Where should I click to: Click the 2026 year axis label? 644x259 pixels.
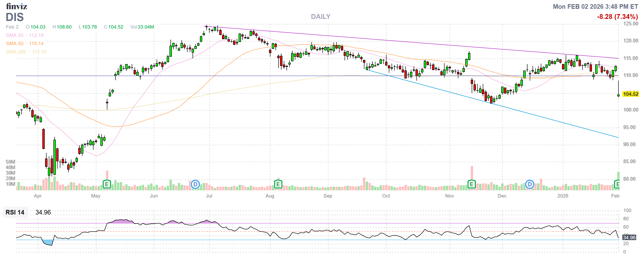point(562,196)
